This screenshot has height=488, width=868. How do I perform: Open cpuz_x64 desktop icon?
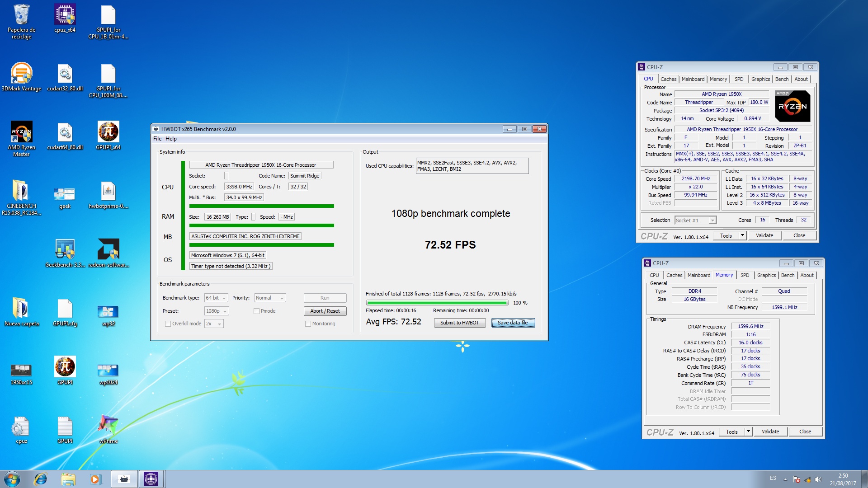(x=65, y=18)
